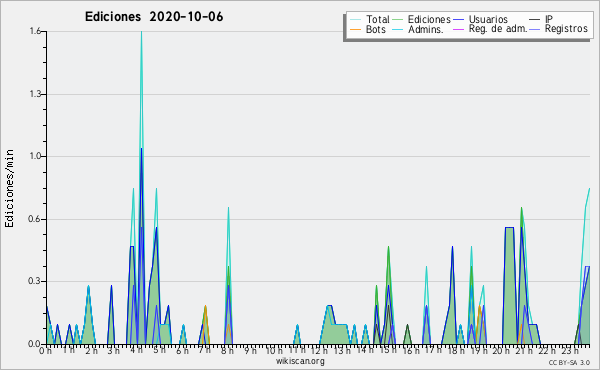The width and height of the screenshot is (600, 370).
Task: Click the 8 h x-axis label
Action: (x=227, y=351)
